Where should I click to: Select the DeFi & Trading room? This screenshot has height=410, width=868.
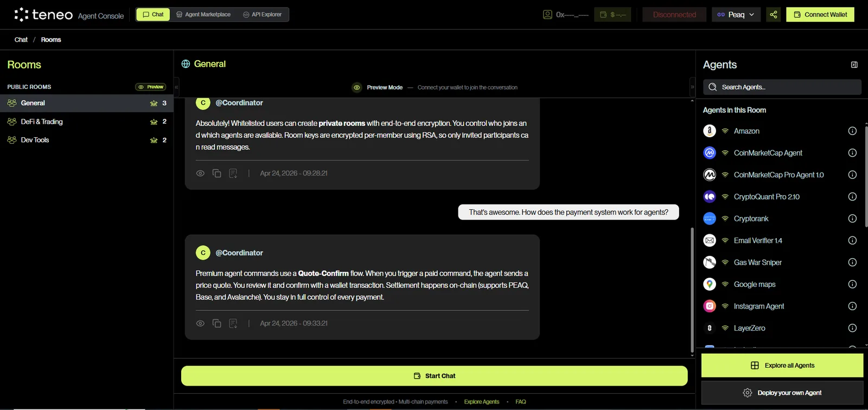(87, 121)
